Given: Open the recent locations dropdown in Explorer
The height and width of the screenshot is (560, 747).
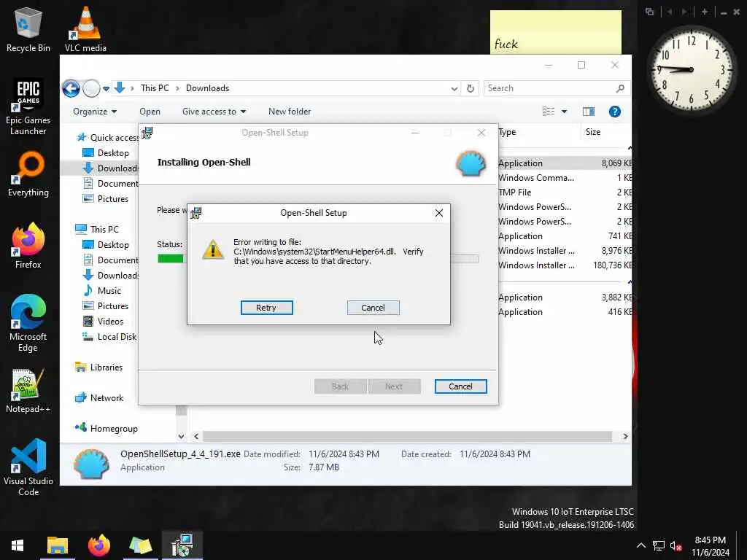Looking at the screenshot, I should pyautogui.click(x=107, y=88).
